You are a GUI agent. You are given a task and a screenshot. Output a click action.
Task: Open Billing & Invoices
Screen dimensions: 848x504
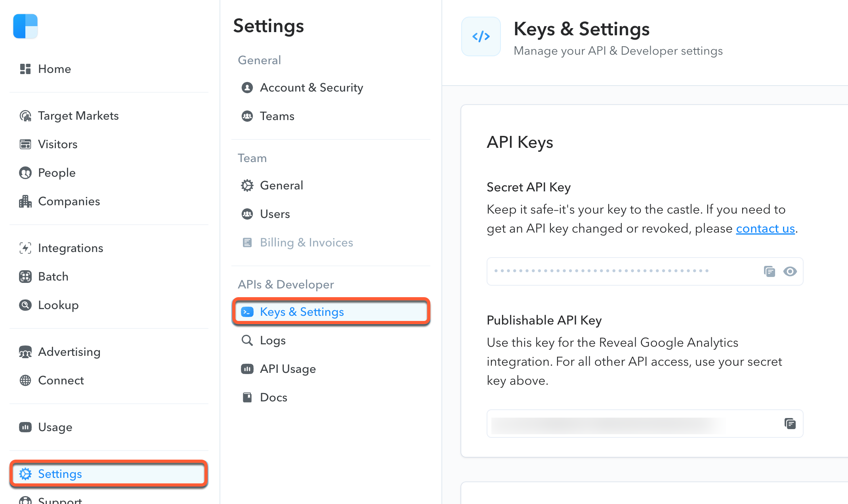coord(306,242)
